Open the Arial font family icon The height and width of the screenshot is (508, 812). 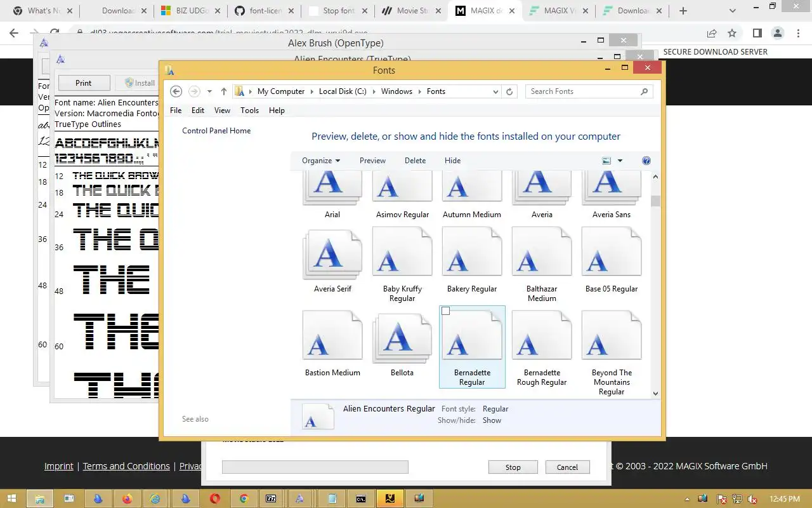[x=332, y=188]
